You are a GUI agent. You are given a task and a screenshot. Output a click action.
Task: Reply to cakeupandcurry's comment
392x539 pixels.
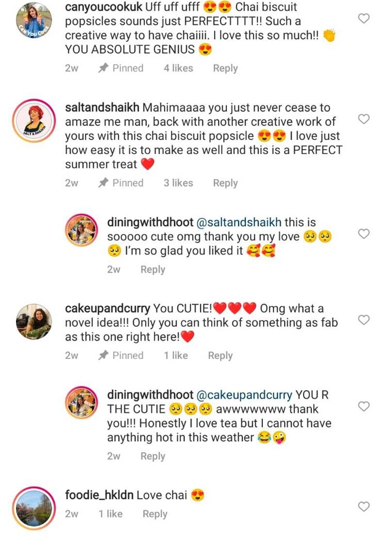tap(220, 355)
